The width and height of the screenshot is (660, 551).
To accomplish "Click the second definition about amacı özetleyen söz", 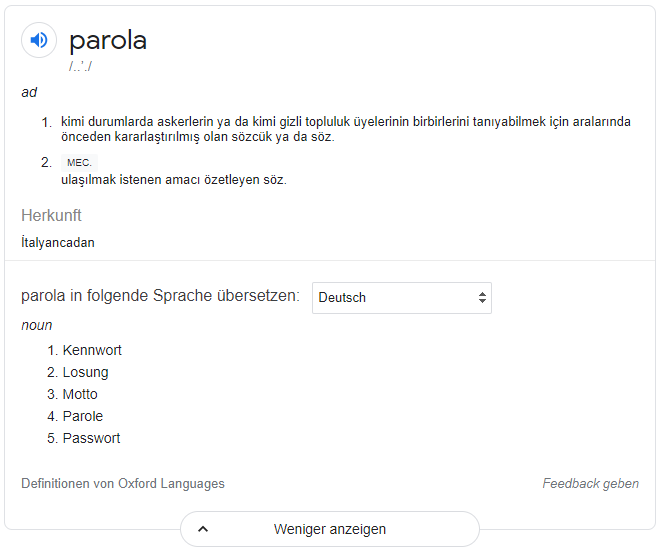I will click(x=174, y=180).
